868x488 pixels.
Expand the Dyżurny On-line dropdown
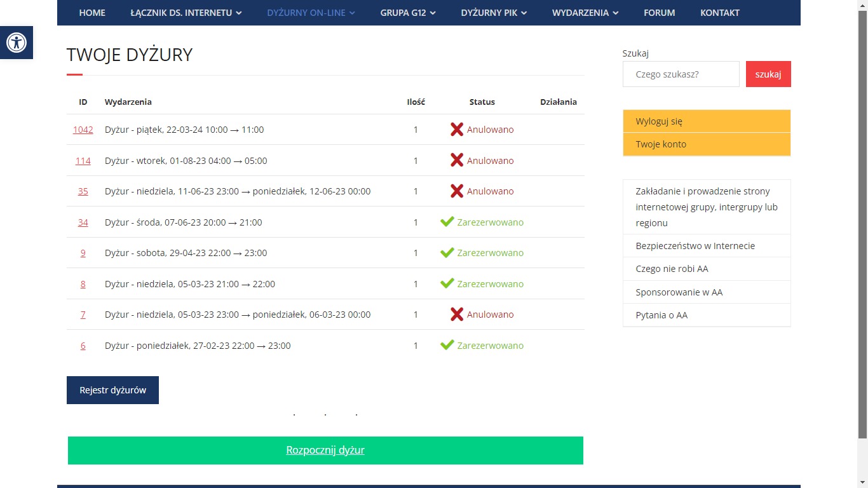coord(311,13)
